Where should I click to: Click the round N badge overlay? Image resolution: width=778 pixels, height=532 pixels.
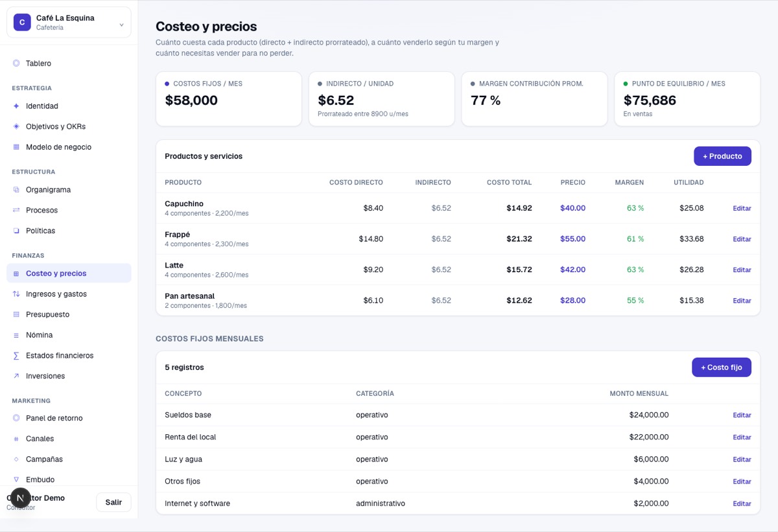pos(21,498)
